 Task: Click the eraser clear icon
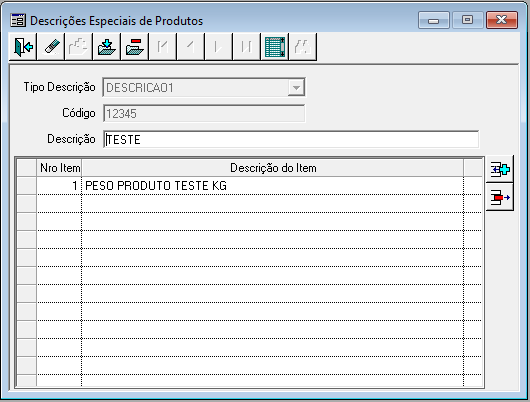click(51, 47)
